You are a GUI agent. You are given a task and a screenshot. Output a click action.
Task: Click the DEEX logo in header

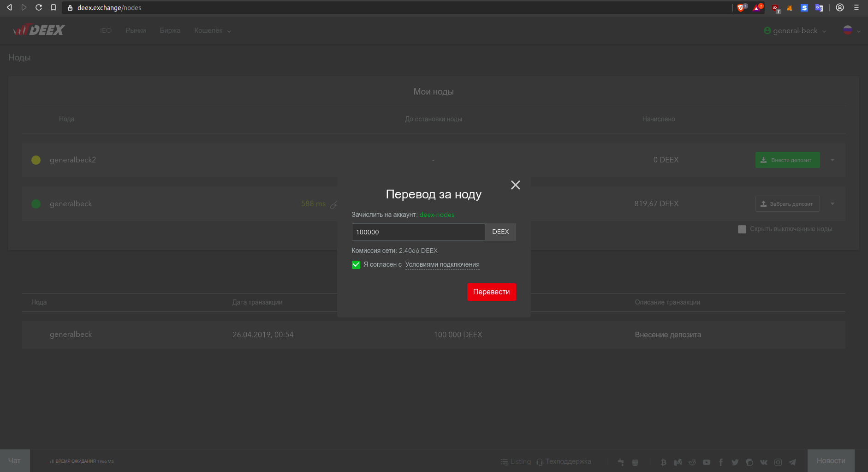39,30
